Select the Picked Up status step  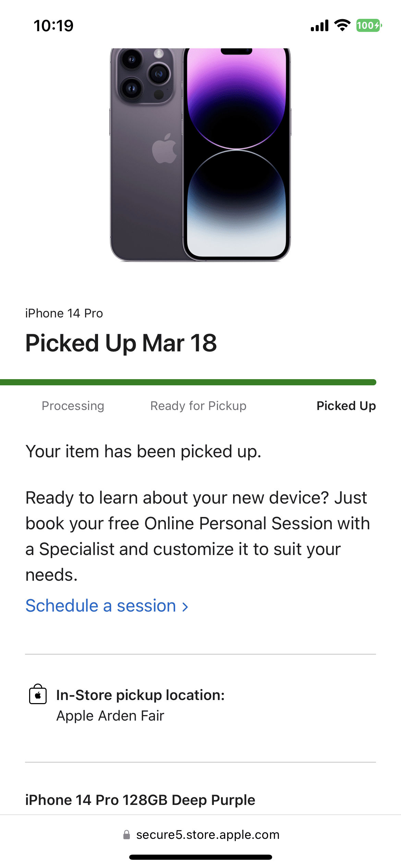click(346, 406)
